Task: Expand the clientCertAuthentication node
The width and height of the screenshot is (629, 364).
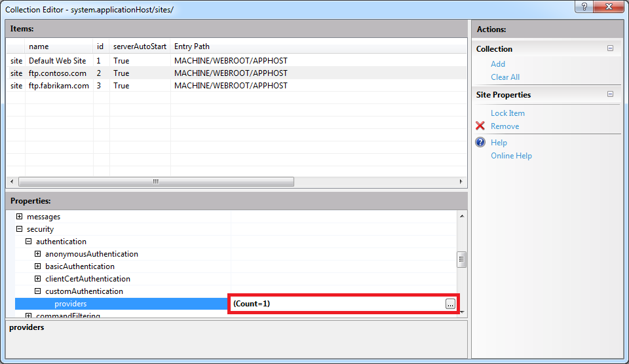Action: pyautogui.click(x=38, y=279)
